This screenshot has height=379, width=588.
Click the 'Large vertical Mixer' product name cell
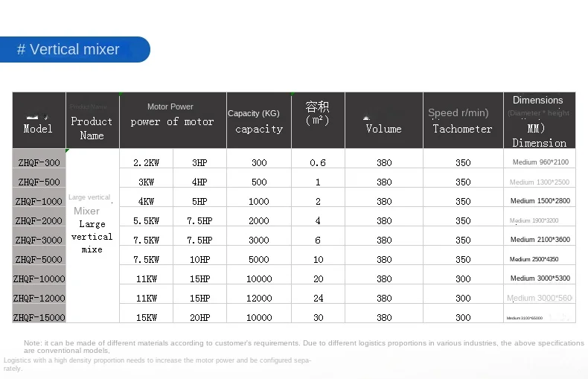tap(92, 223)
